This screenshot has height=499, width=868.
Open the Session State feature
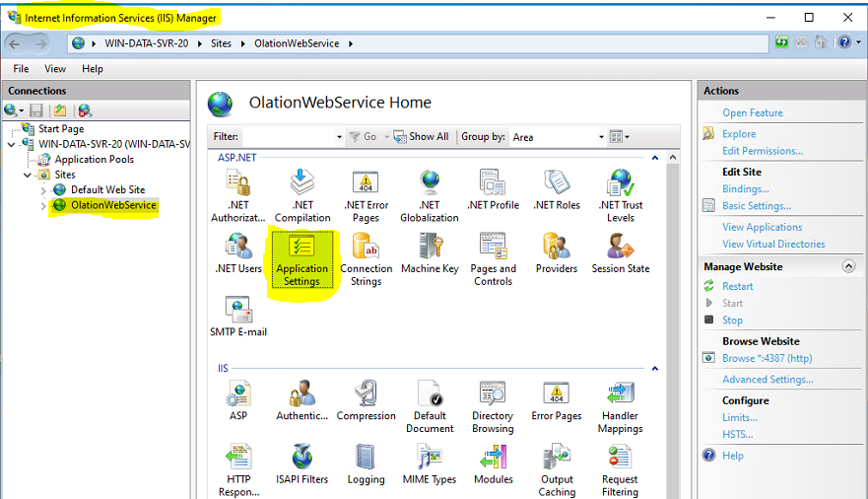620,253
